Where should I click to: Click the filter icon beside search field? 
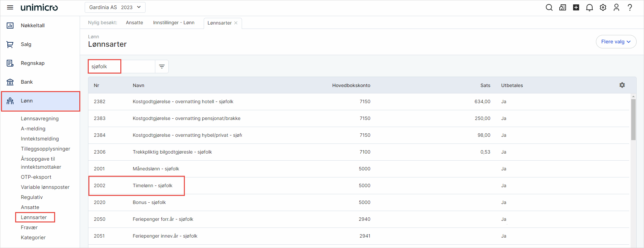162,67
